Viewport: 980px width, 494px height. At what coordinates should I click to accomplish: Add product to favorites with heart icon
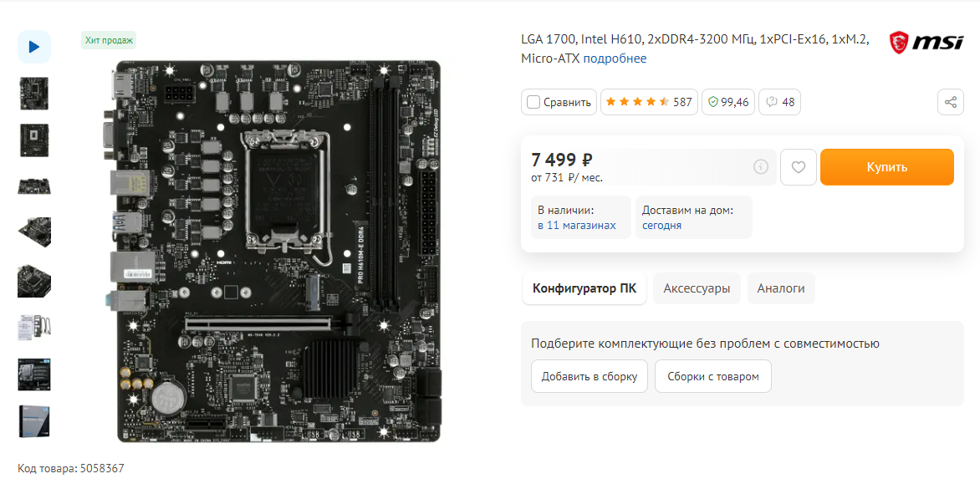click(x=798, y=167)
